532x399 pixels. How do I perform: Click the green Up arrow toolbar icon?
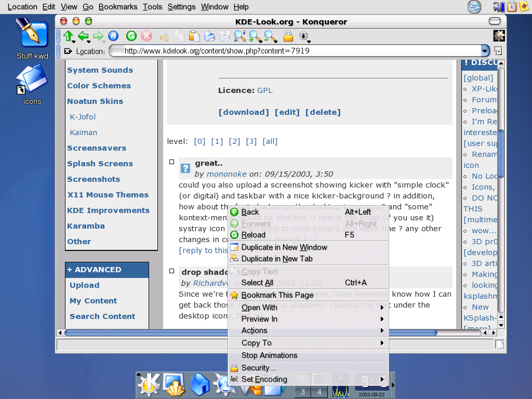pos(68,36)
